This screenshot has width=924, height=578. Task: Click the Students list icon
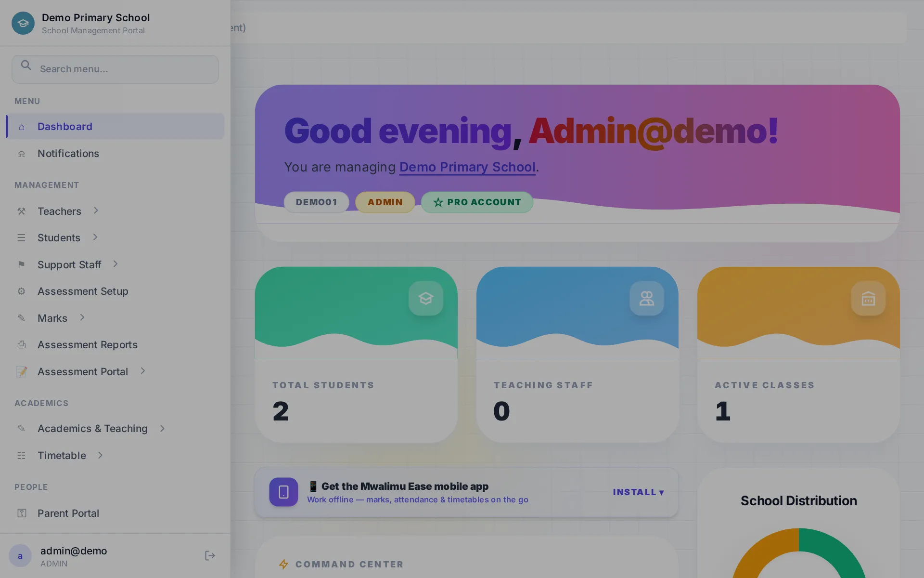21,238
